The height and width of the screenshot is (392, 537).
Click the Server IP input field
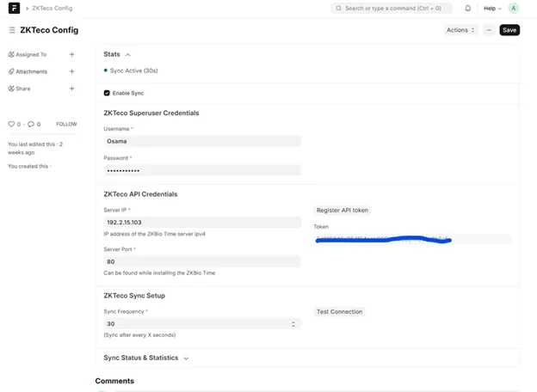201,223
